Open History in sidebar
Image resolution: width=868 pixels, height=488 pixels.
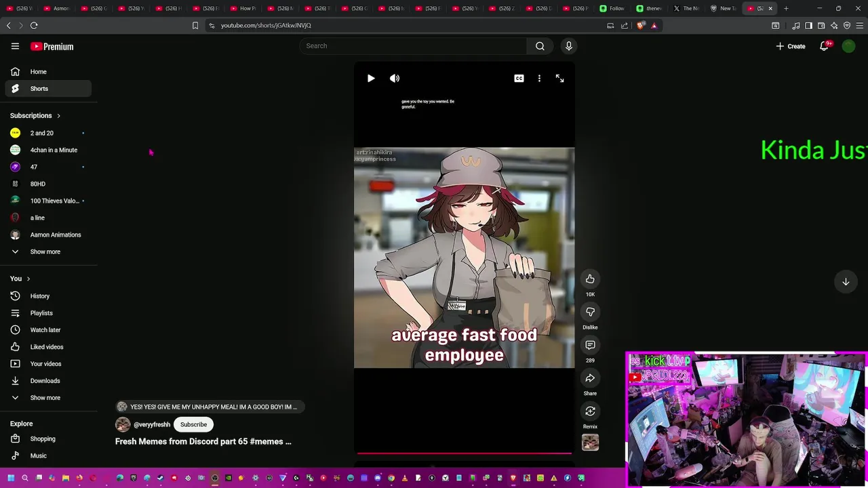(x=48, y=296)
